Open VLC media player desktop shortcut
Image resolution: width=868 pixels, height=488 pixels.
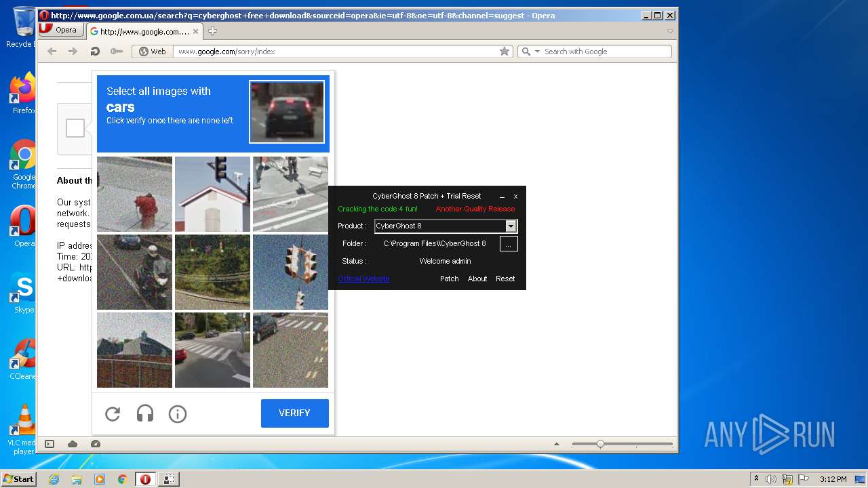point(23,430)
